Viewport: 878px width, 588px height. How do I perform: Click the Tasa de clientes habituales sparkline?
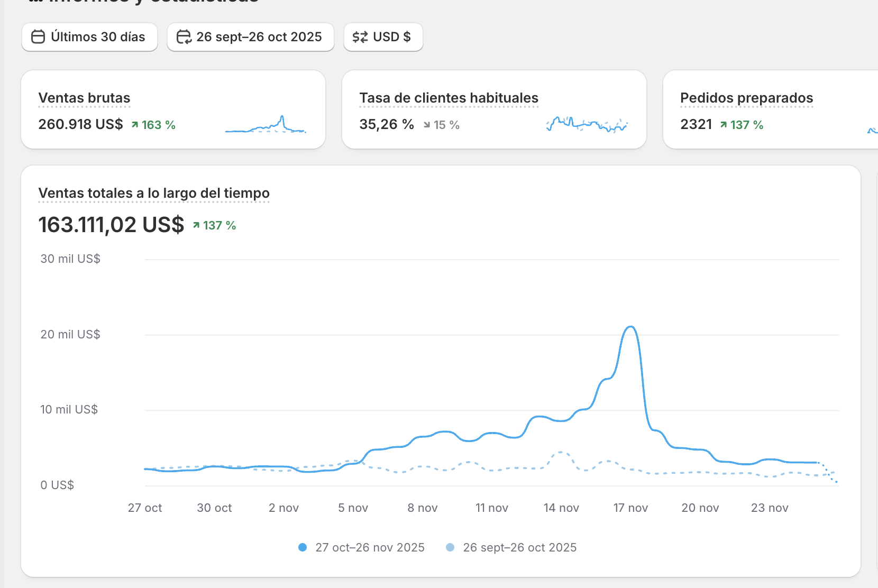pos(587,124)
